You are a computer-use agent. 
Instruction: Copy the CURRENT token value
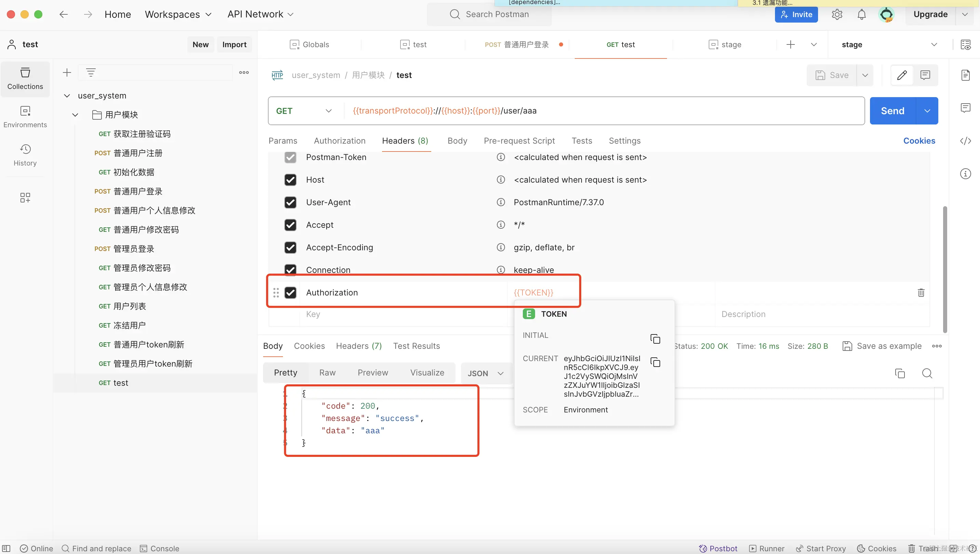click(x=655, y=362)
